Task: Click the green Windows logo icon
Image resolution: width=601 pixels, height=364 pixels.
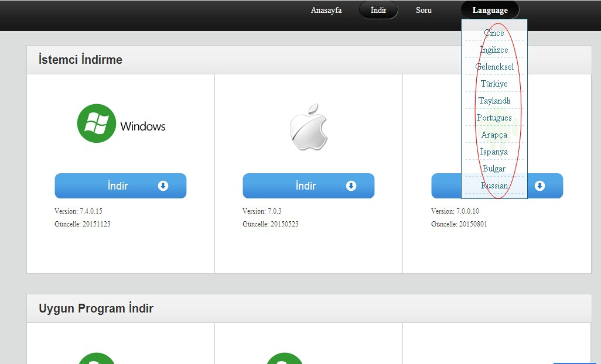Action: coord(97,123)
